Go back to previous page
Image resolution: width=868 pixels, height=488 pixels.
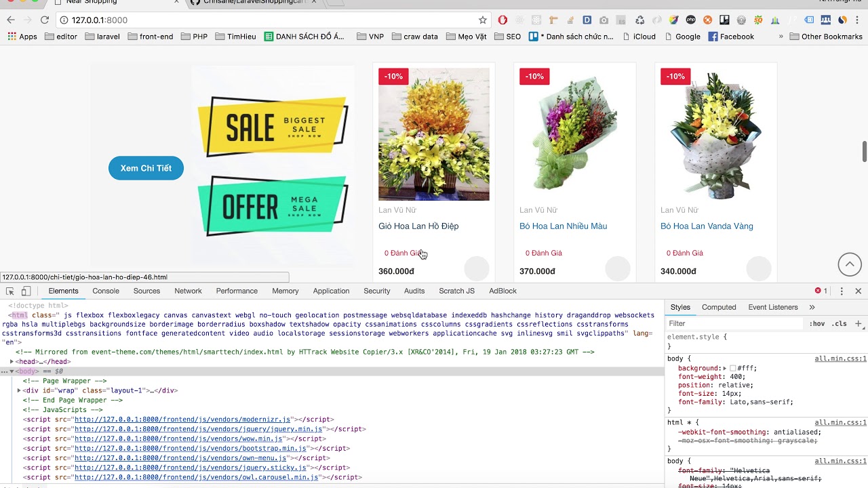pyautogui.click(x=11, y=20)
